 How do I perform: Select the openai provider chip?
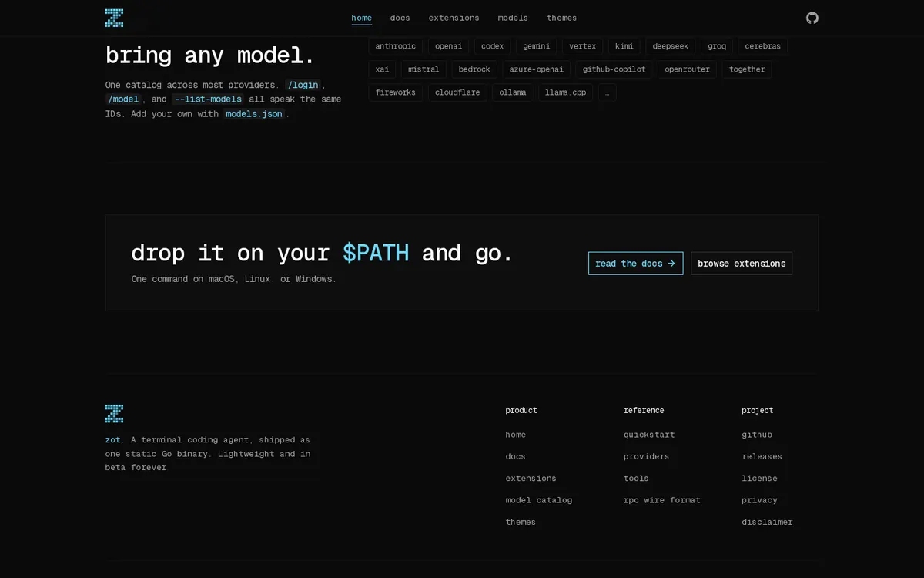point(449,46)
